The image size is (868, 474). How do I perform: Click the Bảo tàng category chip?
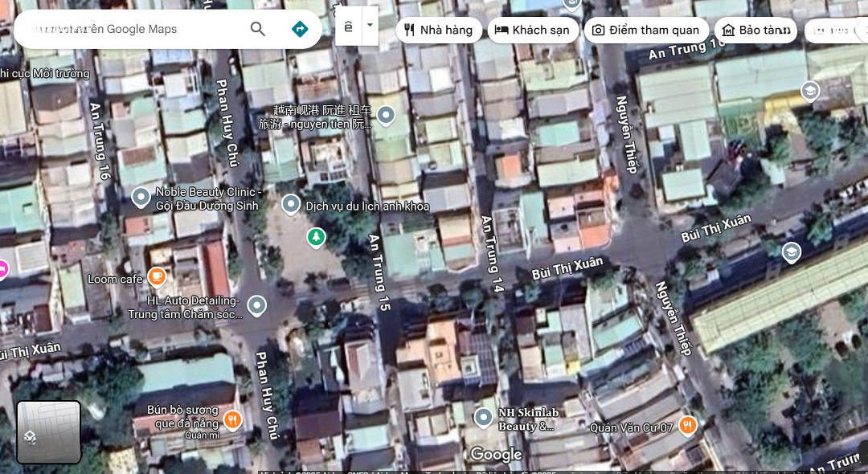coord(755,31)
